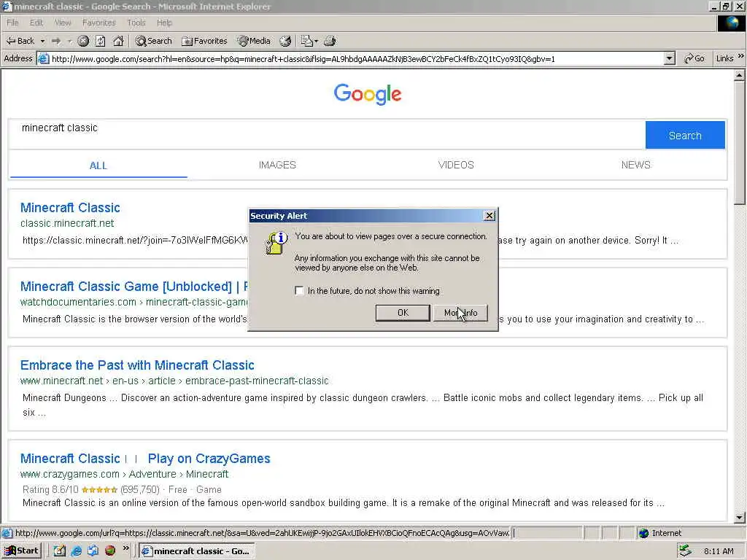Click the status bar page icon
Viewport: 747px width, 560px height.
tap(7, 533)
